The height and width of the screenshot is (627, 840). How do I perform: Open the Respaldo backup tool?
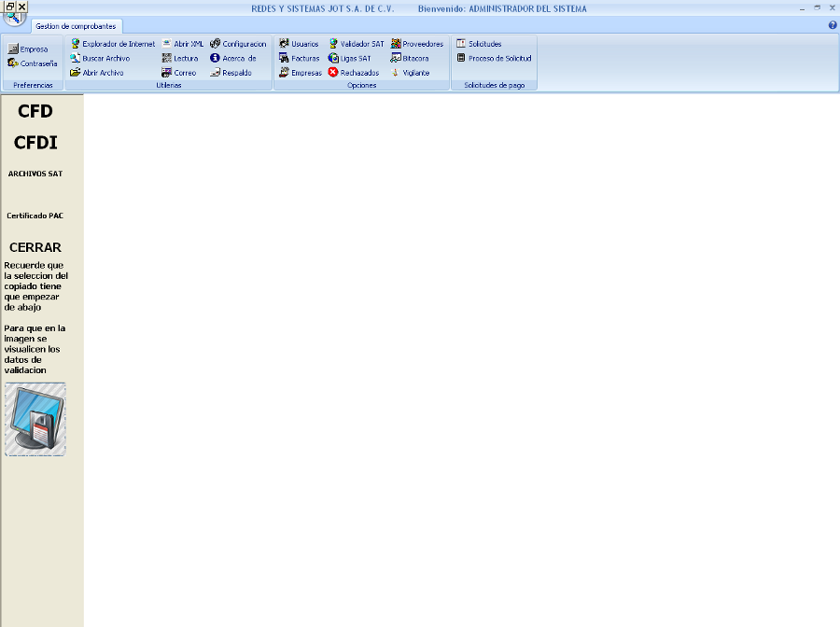(231, 73)
